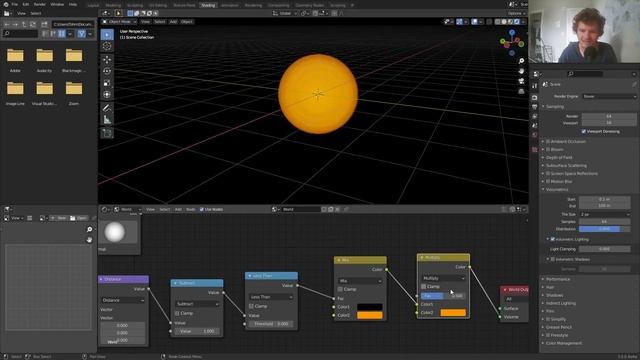Open the Tool properties tab icon
640x360 pixels.
point(535,86)
